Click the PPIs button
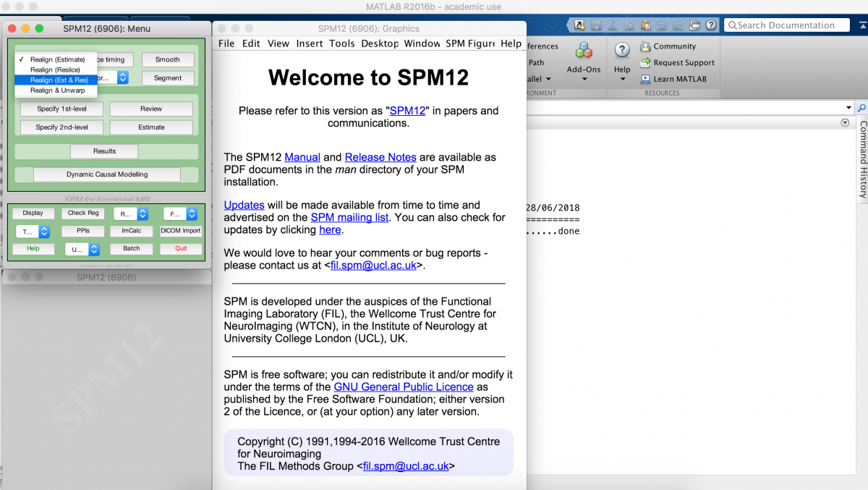Screen dimensions: 868x490 82,231
